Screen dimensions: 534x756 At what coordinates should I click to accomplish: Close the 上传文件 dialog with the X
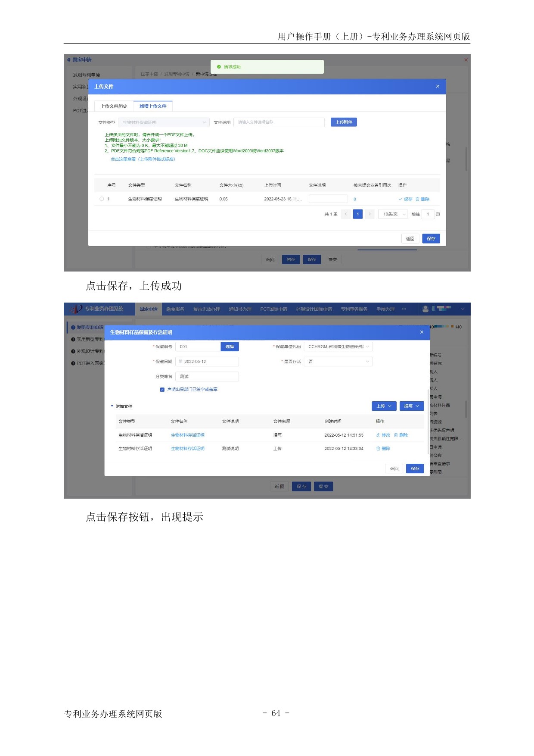[x=438, y=87]
